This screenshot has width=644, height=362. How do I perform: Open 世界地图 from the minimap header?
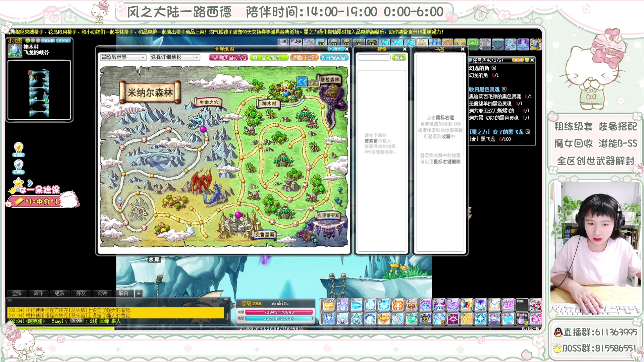click(48, 41)
